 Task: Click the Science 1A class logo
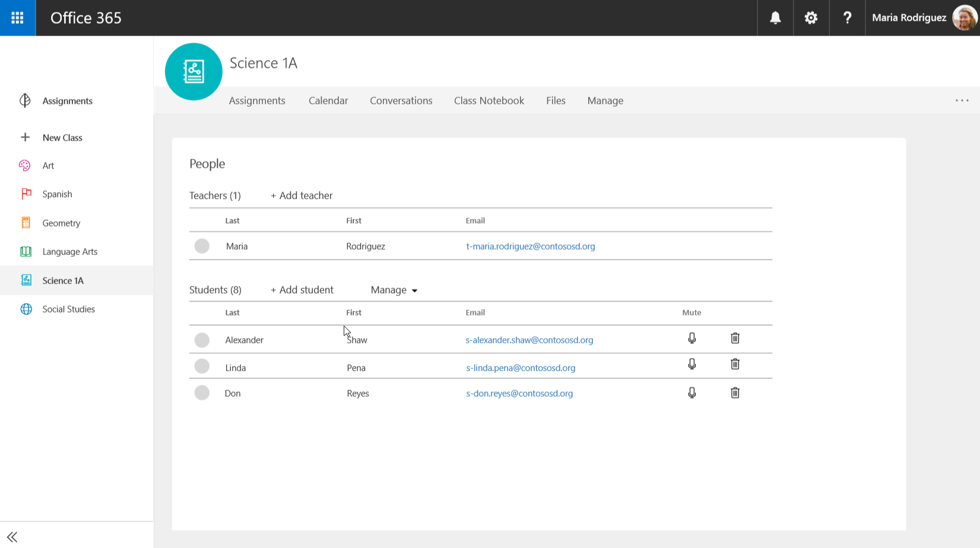coord(194,72)
